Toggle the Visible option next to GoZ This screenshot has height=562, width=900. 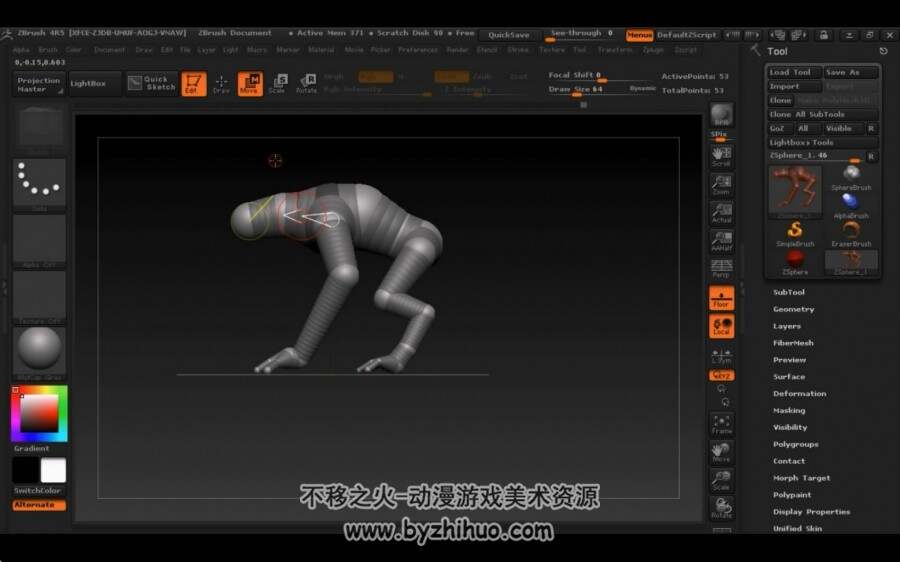(839, 129)
